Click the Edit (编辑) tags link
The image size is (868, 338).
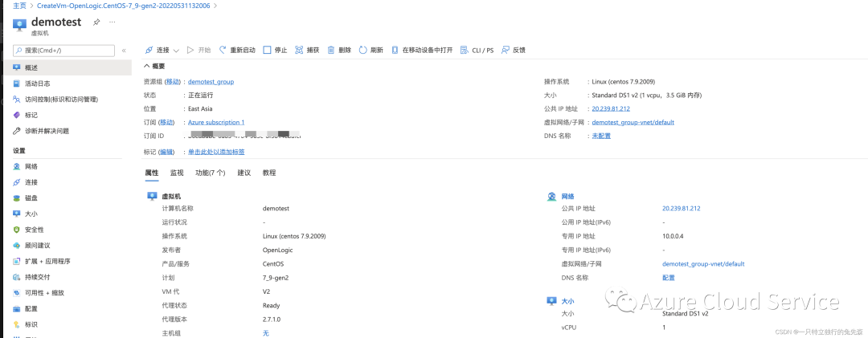(166, 152)
